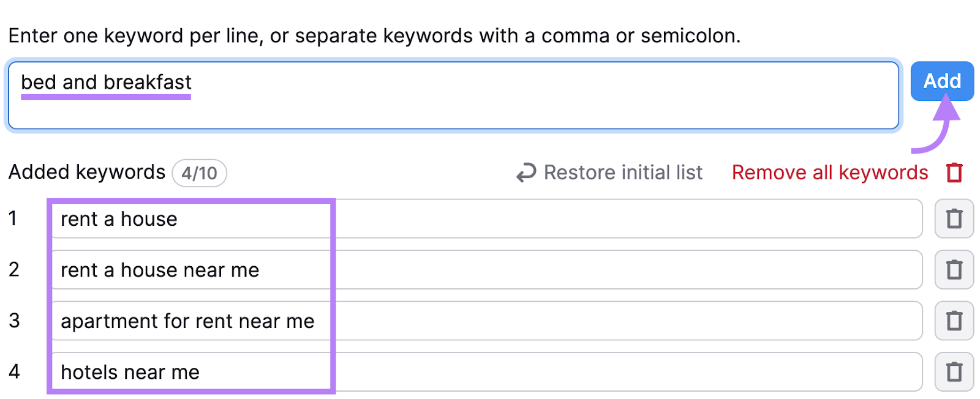Screen dimensions: 980x399
Task: Click the red trash icon for removing all keywords
Action: (955, 173)
